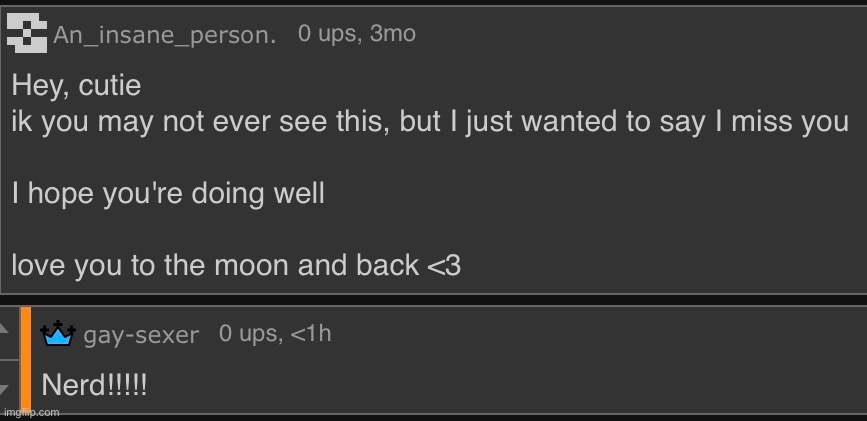Click the orange reply indent bar
Viewport: 867px width, 421px height.
tap(25, 360)
